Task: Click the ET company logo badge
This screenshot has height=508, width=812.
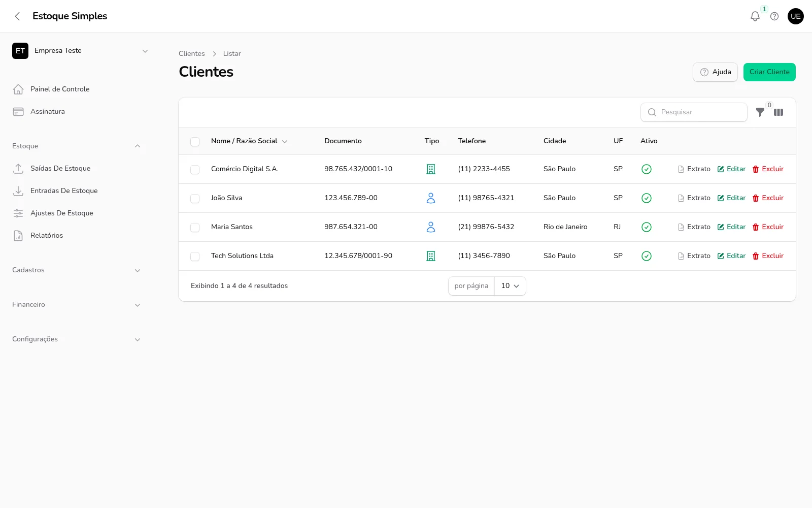Action: [20, 51]
